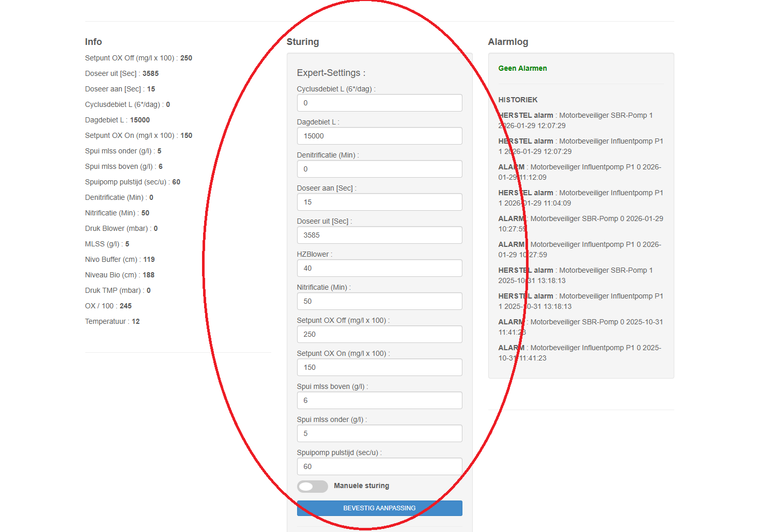Screen dimensions: 759x532
Task: Click the Setpunt OX Off input box
Action: [x=379, y=334]
